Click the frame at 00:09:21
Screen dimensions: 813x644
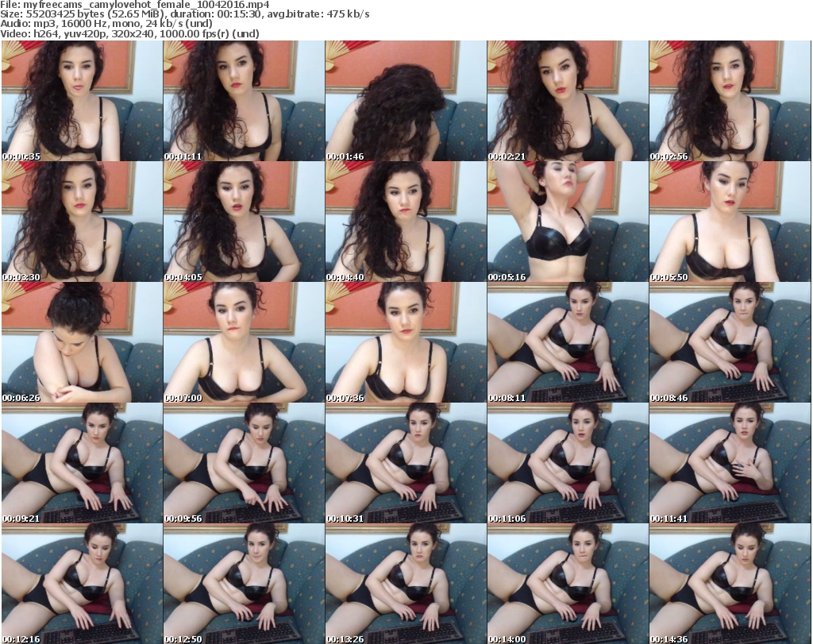pos(82,464)
